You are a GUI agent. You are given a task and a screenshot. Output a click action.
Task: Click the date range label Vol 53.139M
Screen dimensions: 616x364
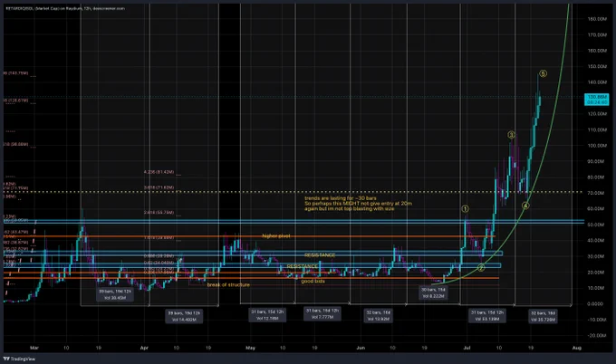[487, 316]
